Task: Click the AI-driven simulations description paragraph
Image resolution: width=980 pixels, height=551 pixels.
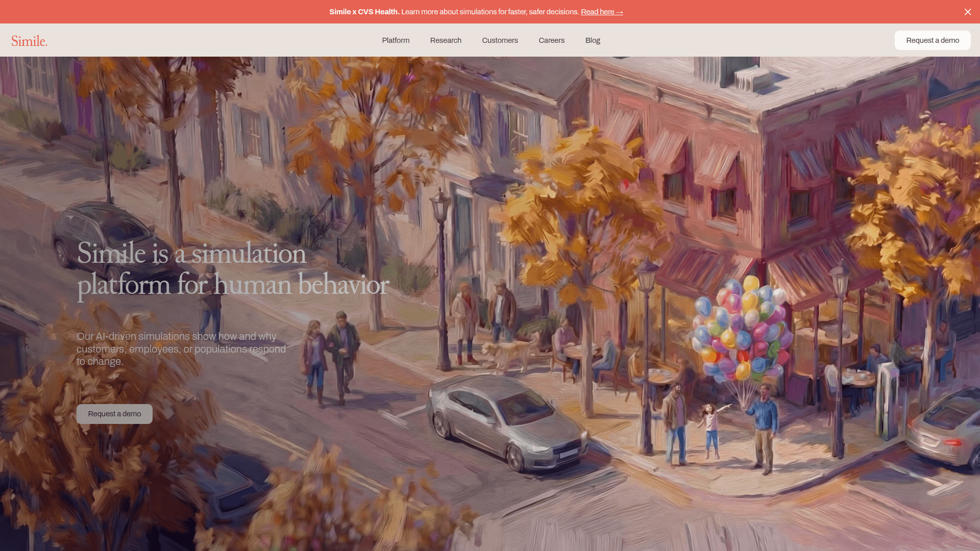Action: (181, 349)
